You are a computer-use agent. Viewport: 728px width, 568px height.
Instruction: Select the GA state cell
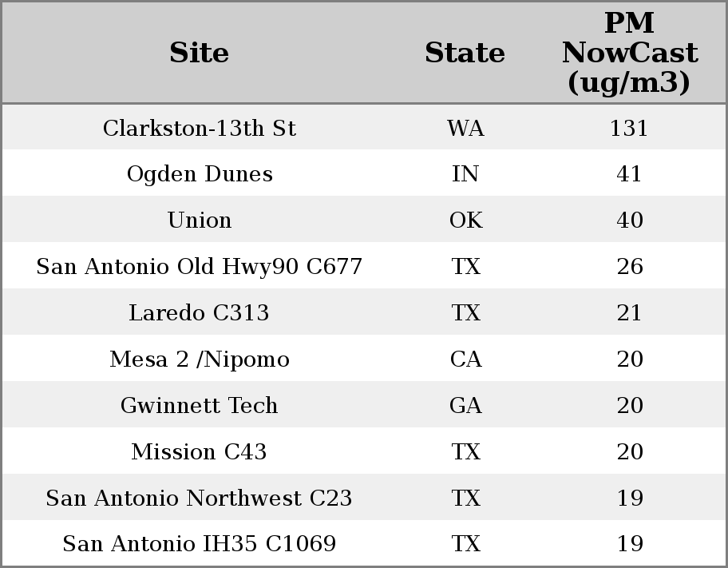coord(465,406)
